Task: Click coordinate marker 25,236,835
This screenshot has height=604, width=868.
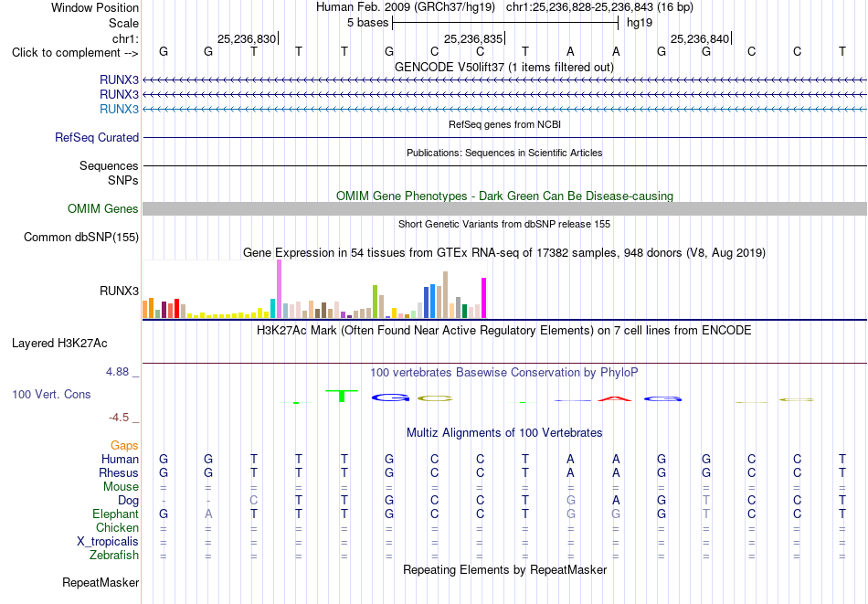Action: coord(473,38)
